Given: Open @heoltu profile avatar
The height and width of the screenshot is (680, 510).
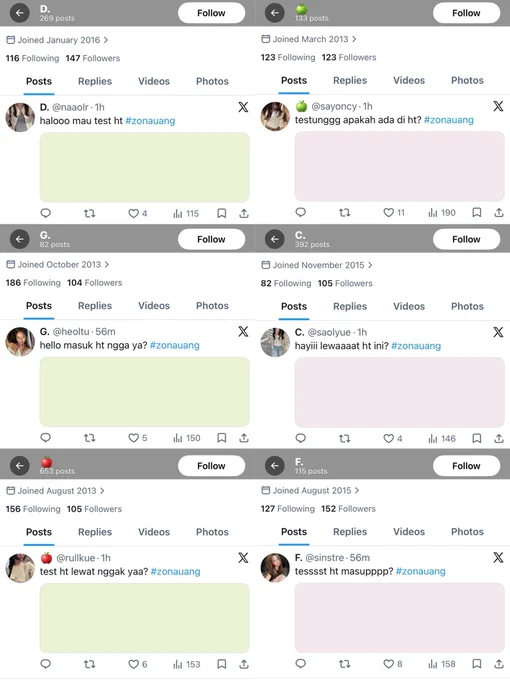Looking at the screenshot, I should 20,342.
